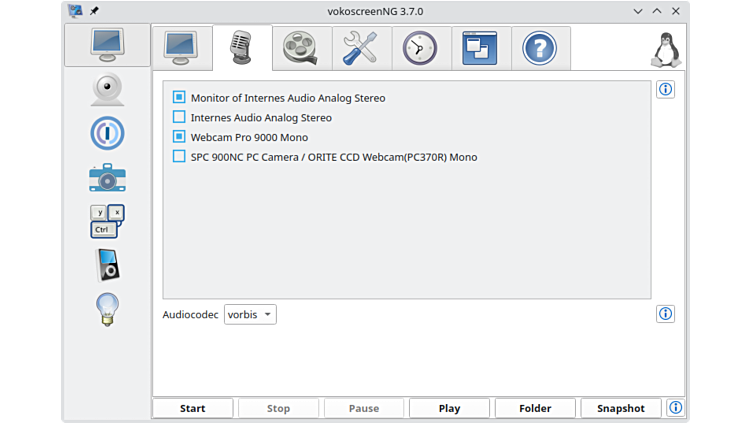Uncheck Monitor of Internes Audio Analog Stereo

179,98
